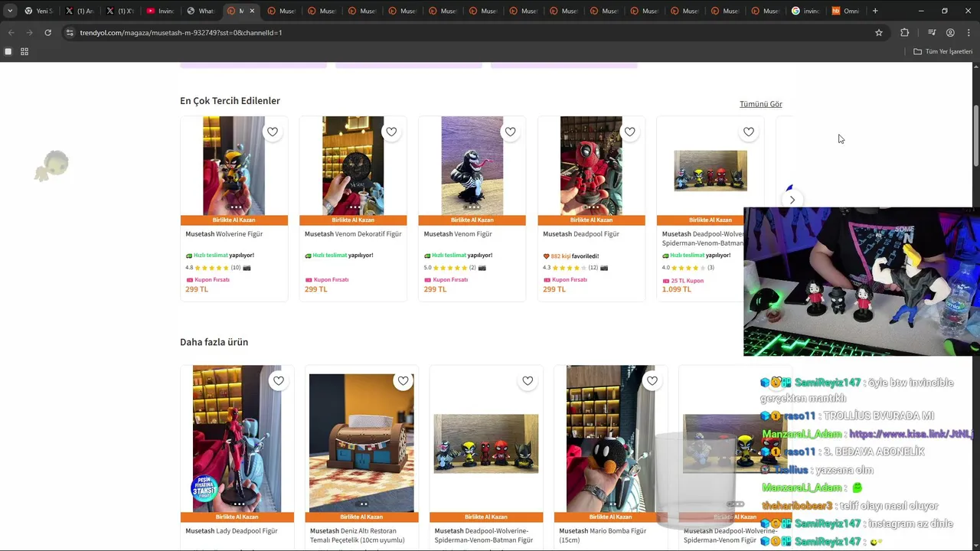Open a new browser tab with plus icon
Viewport: 980px width, 551px height.
coord(875,11)
